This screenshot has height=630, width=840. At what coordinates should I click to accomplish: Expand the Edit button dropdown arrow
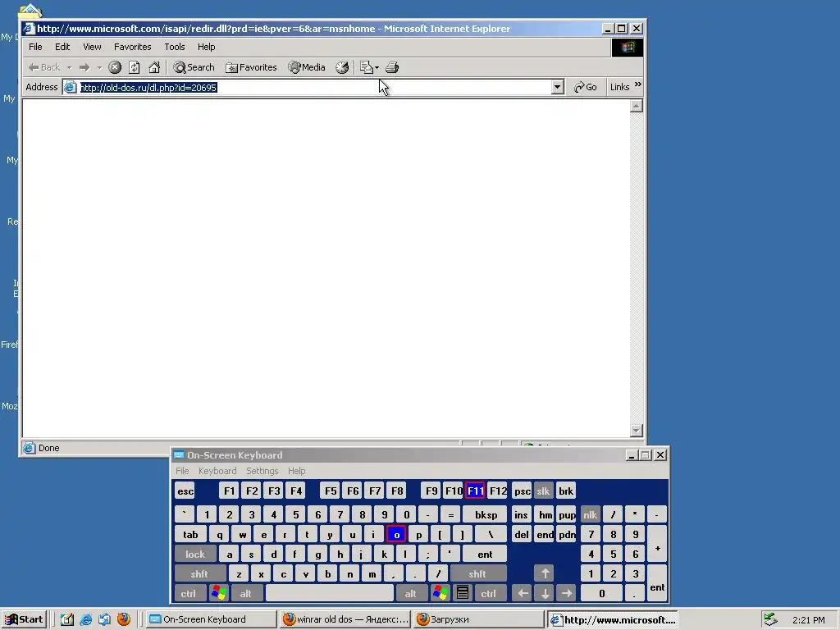tap(377, 67)
